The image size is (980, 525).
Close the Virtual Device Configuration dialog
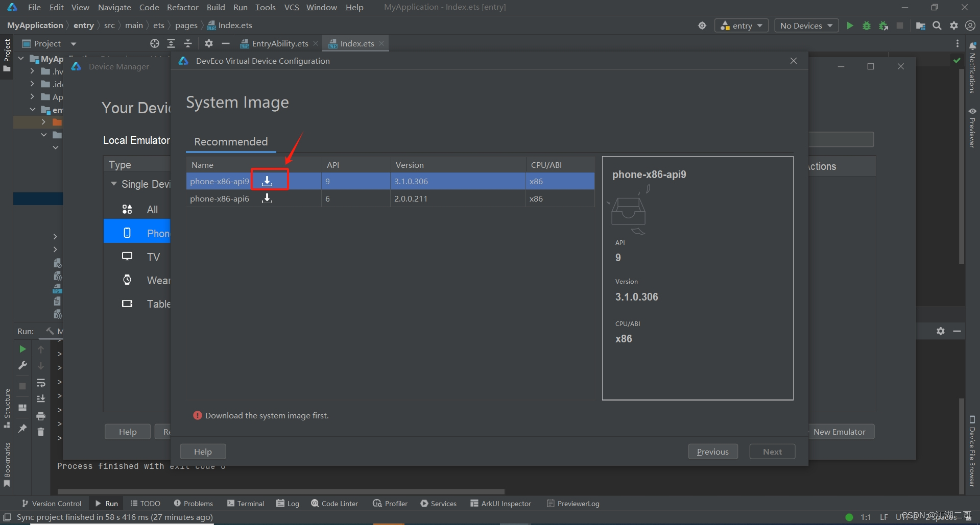794,61
